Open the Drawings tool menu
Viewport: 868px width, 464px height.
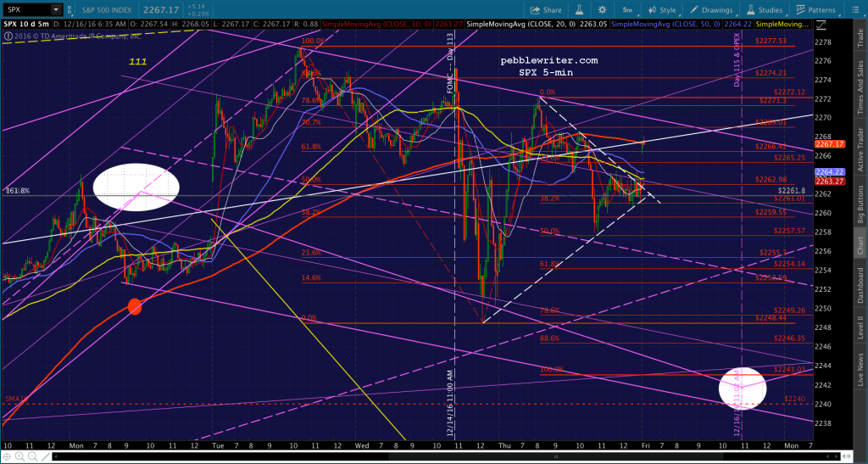(x=713, y=10)
